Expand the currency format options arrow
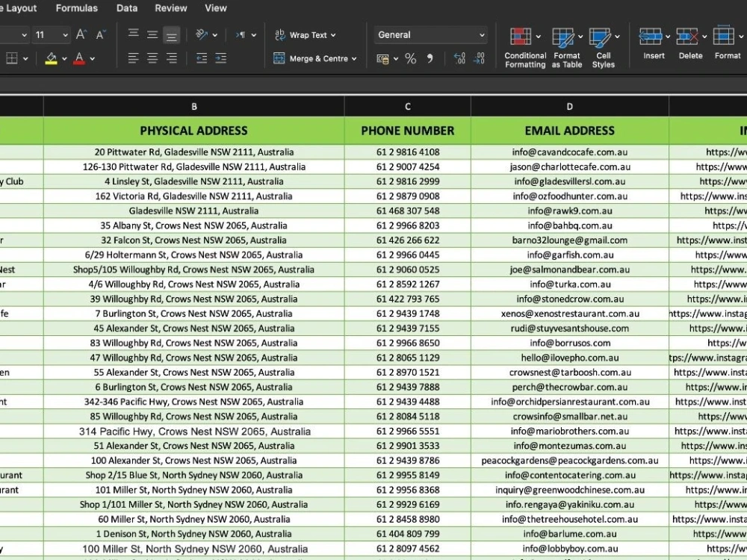Viewport: 747px width, 560px height. coord(396,59)
